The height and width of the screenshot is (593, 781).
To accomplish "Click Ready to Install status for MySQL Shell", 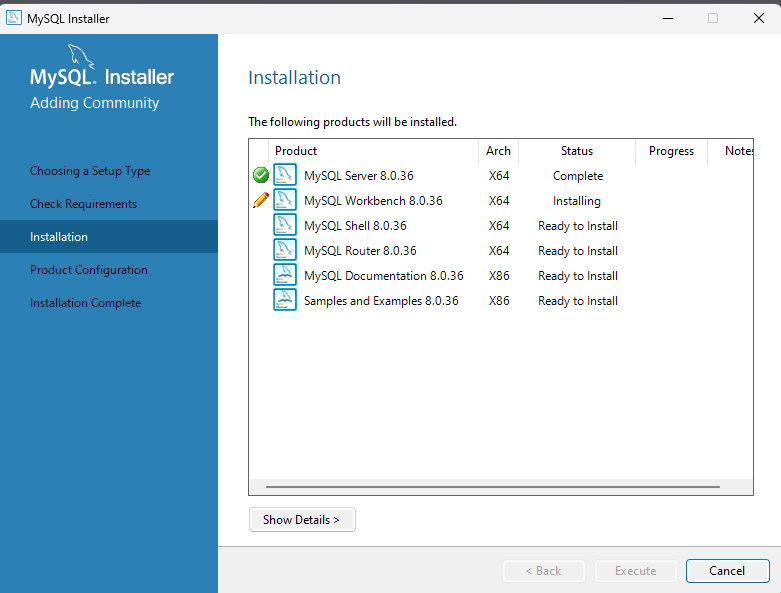I will [x=578, y=226].
